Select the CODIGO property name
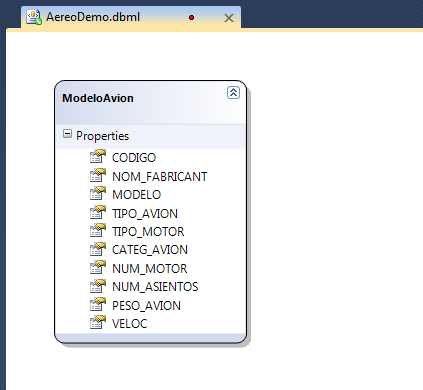The height and width of the screenshot is (390, 423). 134,158
